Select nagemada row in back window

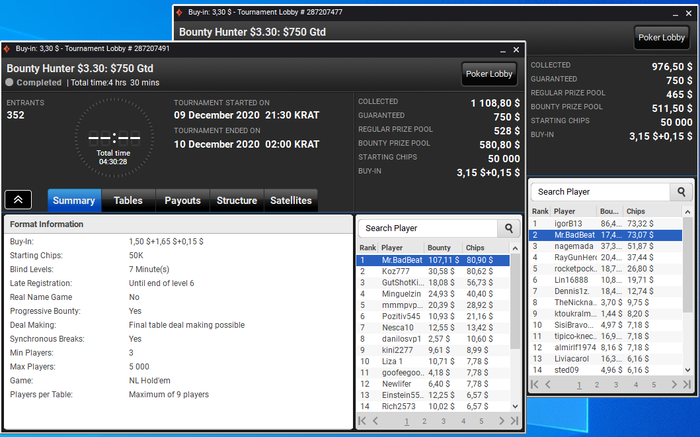(605, 246)
